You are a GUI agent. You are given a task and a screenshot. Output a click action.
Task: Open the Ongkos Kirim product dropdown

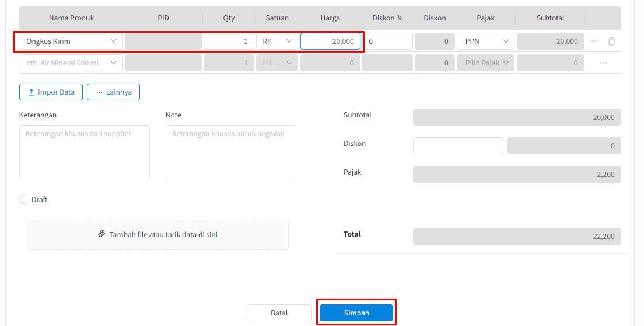[x=72, y=41]
